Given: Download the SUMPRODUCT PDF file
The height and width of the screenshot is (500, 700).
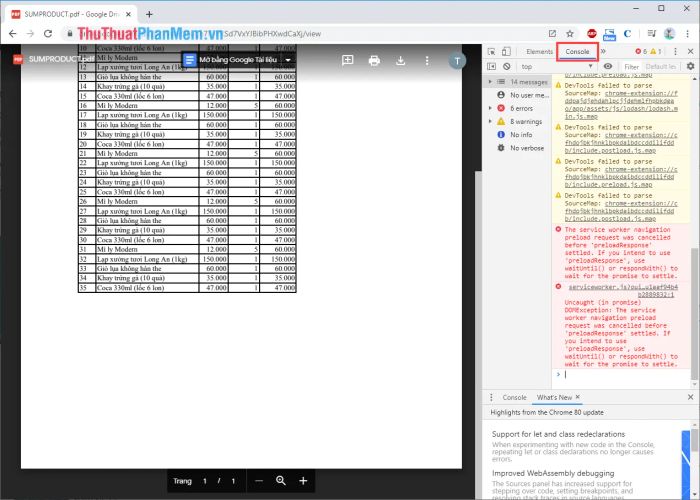Looking at the screenshot, I should point(400,60).
